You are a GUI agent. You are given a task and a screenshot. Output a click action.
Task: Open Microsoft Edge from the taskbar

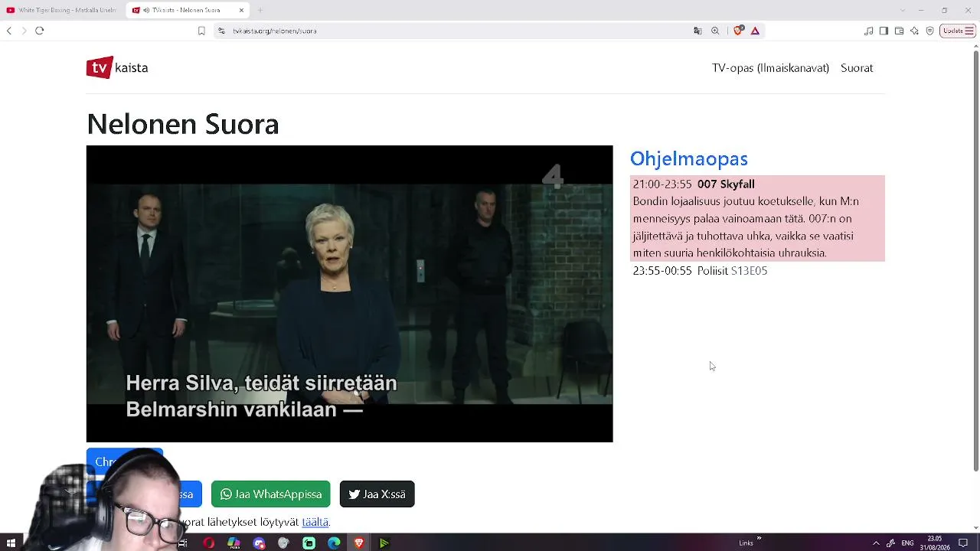(x=334, y=543)
